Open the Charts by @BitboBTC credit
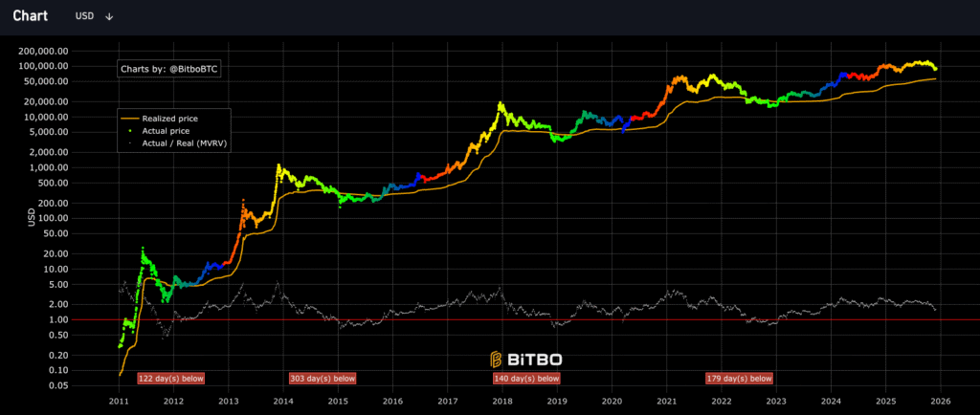 pos(168,69)
